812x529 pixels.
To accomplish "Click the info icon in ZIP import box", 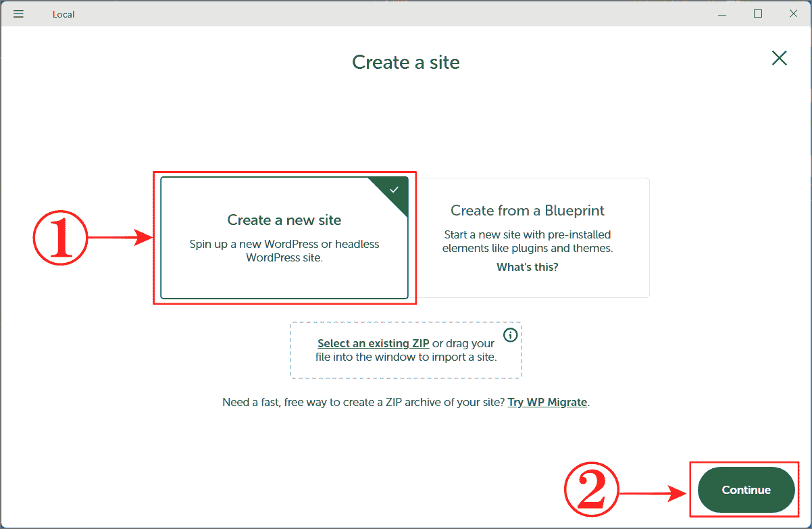I will pos(511,334).
